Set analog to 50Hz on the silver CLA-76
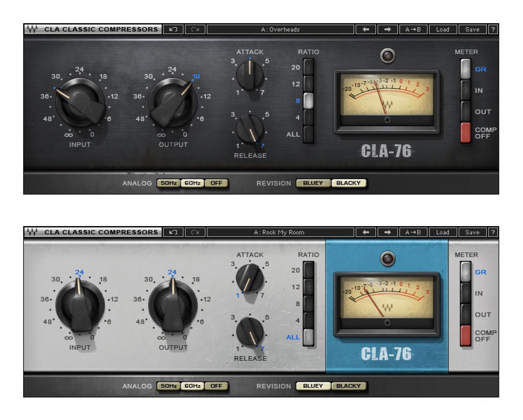 [169, 386]
